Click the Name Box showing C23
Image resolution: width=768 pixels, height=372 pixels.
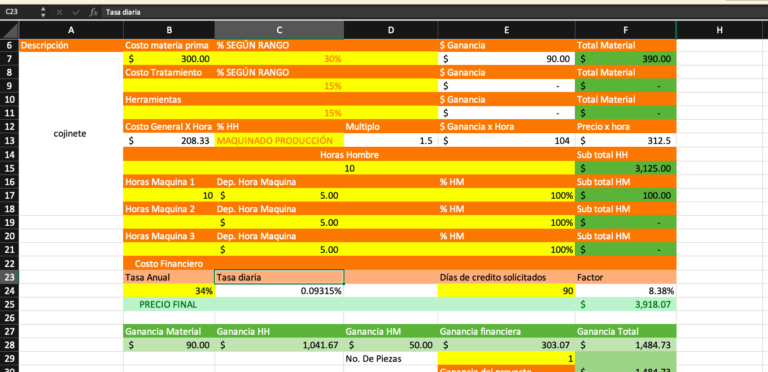20,12
